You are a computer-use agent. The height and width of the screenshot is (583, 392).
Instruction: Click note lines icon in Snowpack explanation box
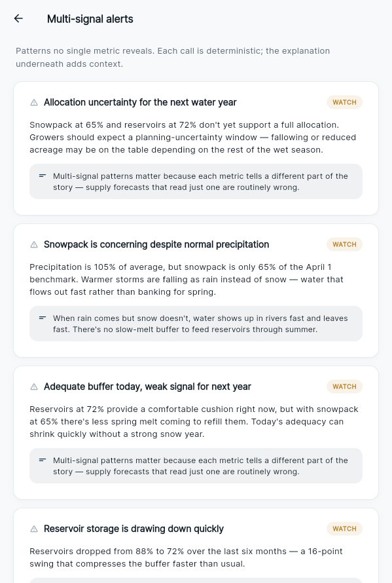point(43,318)
